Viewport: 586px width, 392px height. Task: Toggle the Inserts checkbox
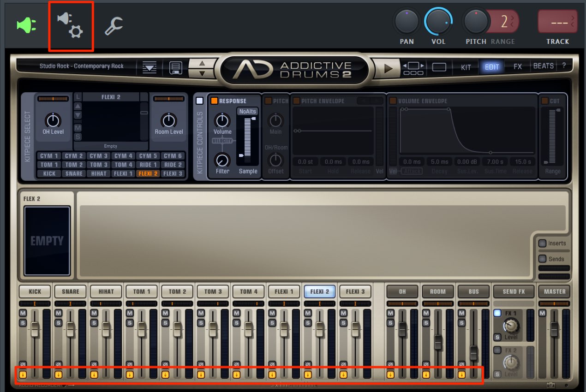(x=542, y=244)
